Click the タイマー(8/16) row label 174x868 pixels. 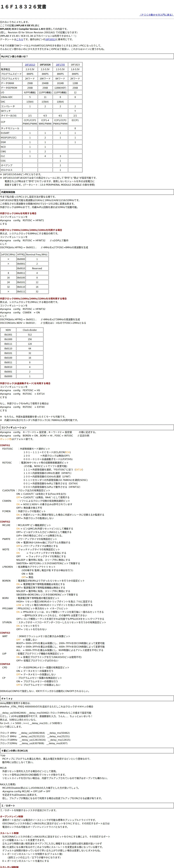point(11,116)
